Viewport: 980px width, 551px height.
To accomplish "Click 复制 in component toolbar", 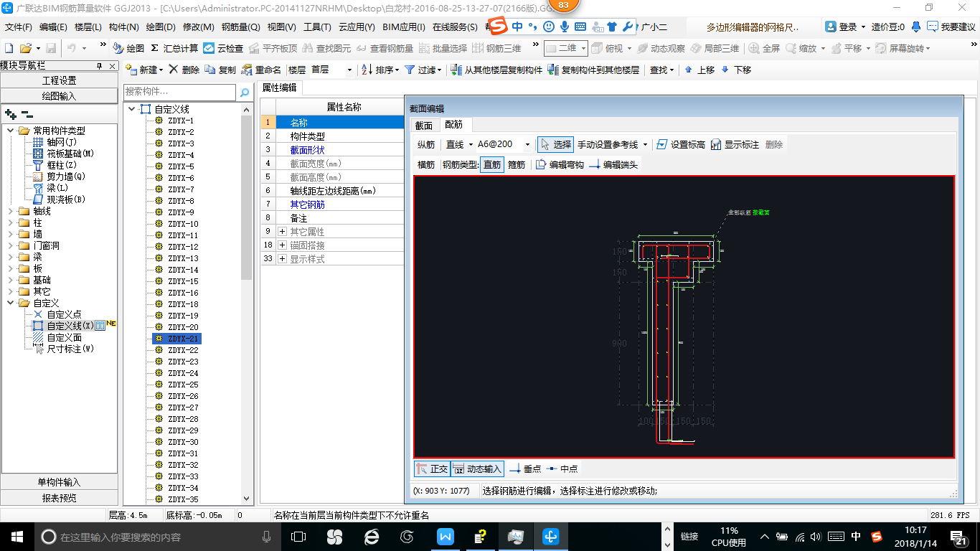I will pos(220,70).
